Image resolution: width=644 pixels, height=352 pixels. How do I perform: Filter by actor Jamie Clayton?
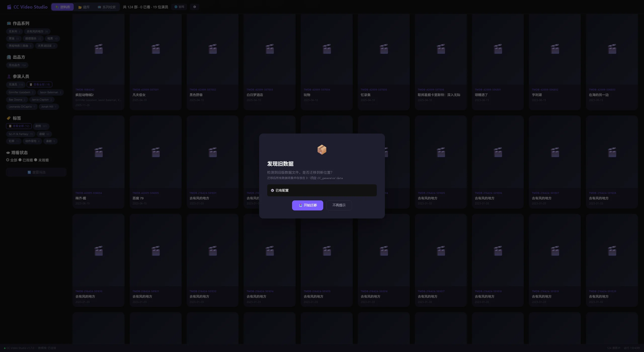tap(42, 100)
